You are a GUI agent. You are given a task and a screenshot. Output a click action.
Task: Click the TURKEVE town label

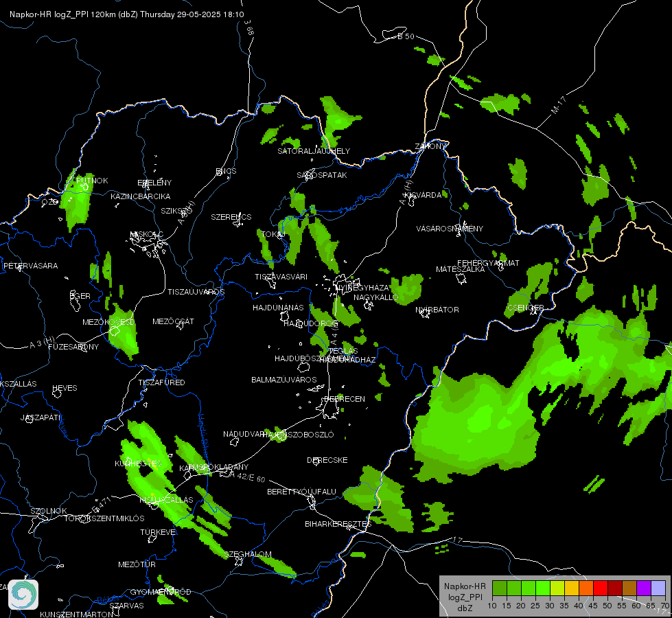(x=158, y=532)
